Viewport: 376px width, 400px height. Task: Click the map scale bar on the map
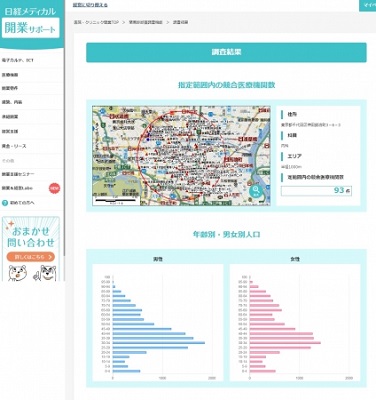pyautogui.click(x=116, y=201)
